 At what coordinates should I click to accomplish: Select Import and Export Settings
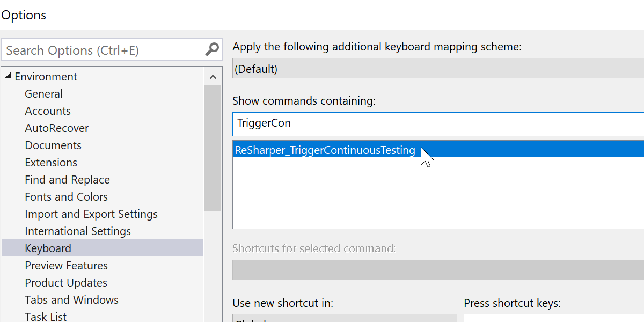tap(91, 214)
